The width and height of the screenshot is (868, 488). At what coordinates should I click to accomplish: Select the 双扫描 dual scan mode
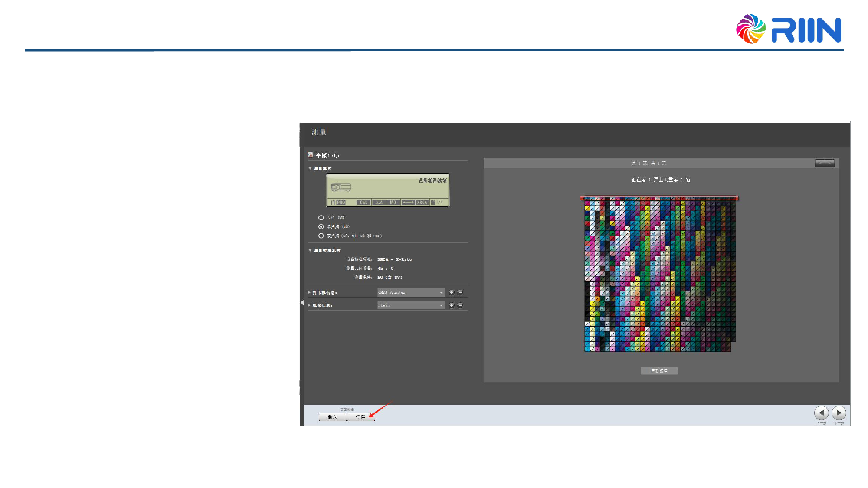tap(321, 236)
